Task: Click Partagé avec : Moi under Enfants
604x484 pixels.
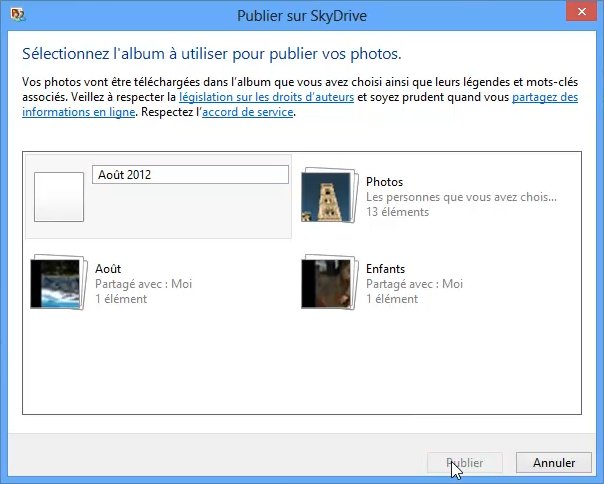Action: pos(415,284)
